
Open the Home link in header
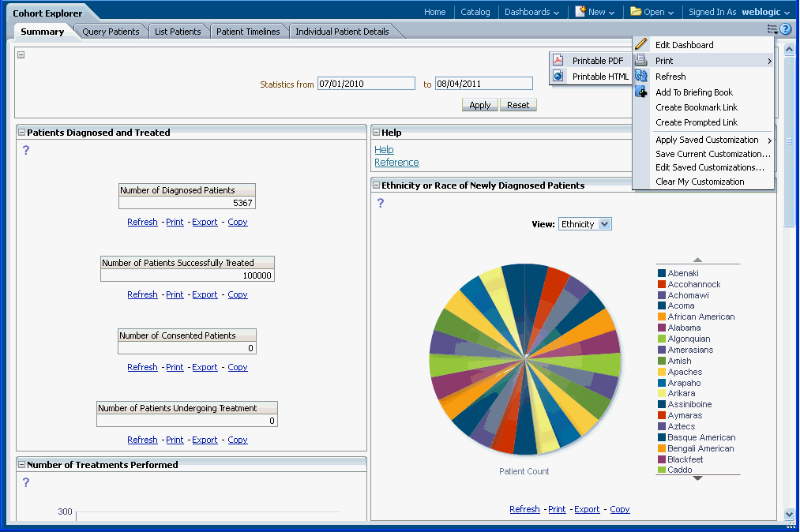434,12
